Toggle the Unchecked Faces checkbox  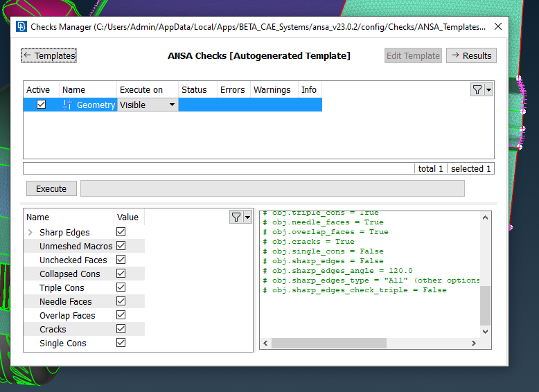[121, 260]
